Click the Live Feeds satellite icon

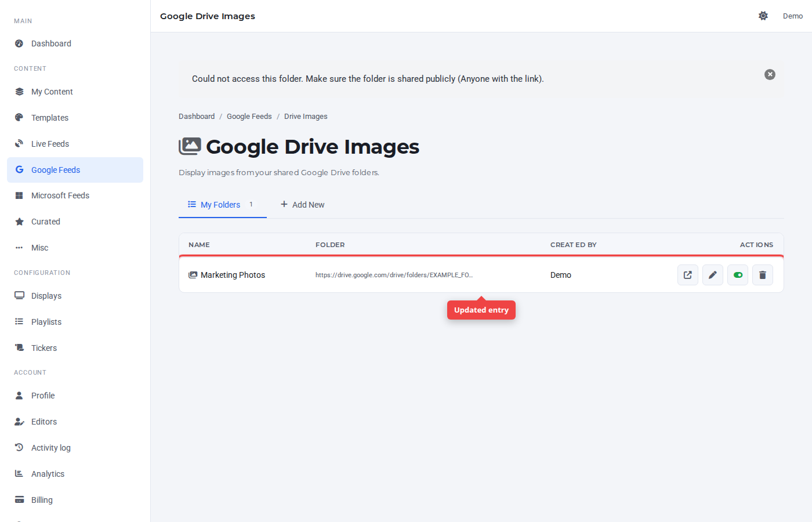click(x=19, y=144)
